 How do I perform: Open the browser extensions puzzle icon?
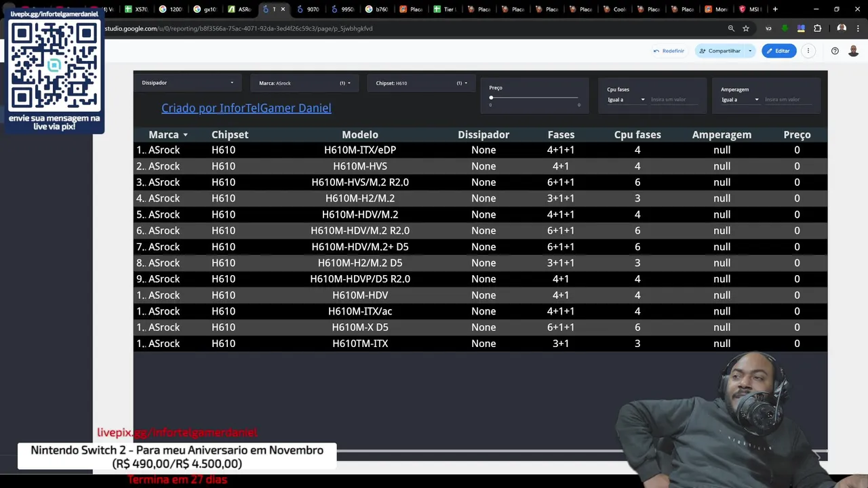(x=817, y=28)
